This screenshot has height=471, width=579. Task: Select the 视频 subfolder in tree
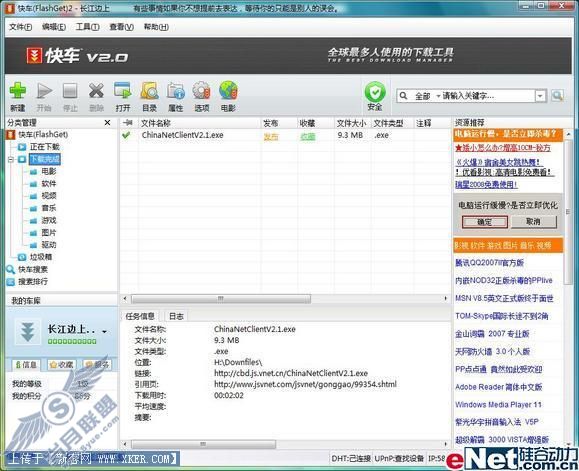48,196
